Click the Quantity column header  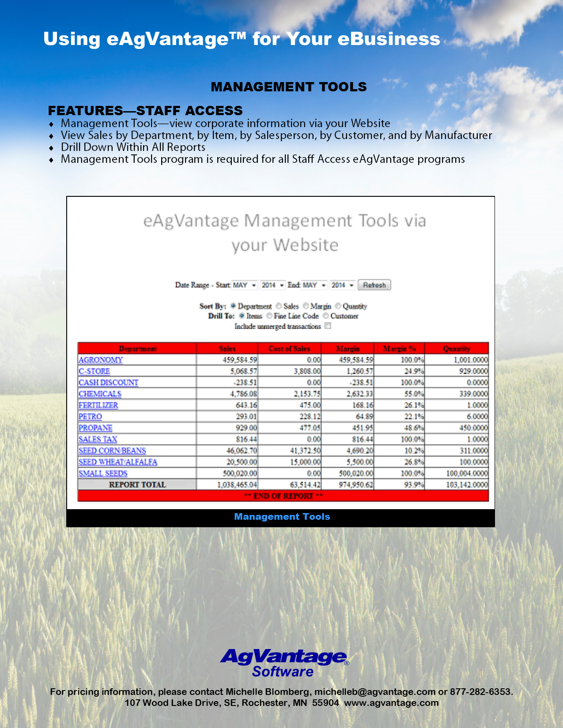coord(457,349)
